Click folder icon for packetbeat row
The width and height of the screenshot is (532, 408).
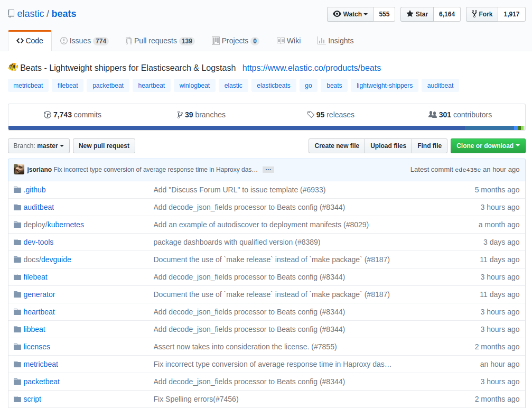pyautogui.click(x=17, y=382)
